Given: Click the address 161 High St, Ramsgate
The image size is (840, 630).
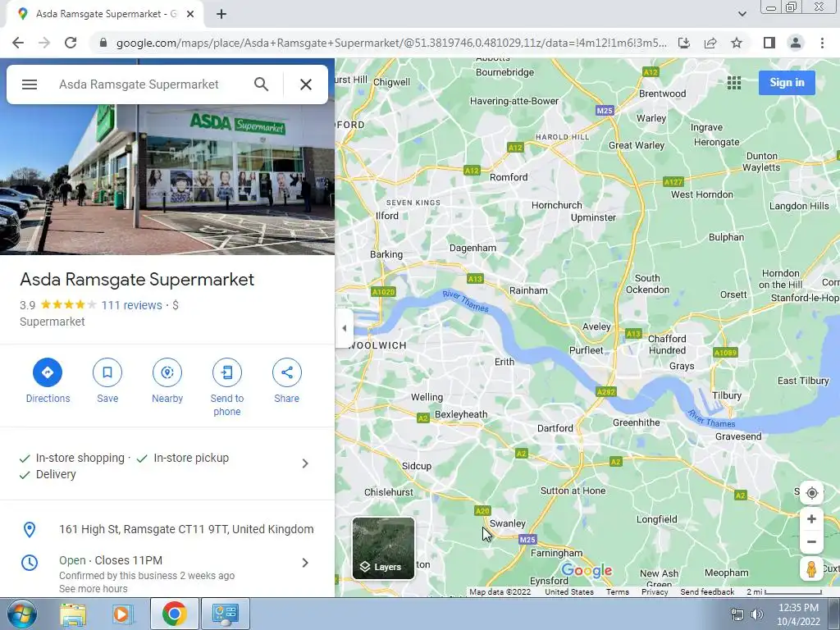Looking at the screenshot, I should pos(186,529).
